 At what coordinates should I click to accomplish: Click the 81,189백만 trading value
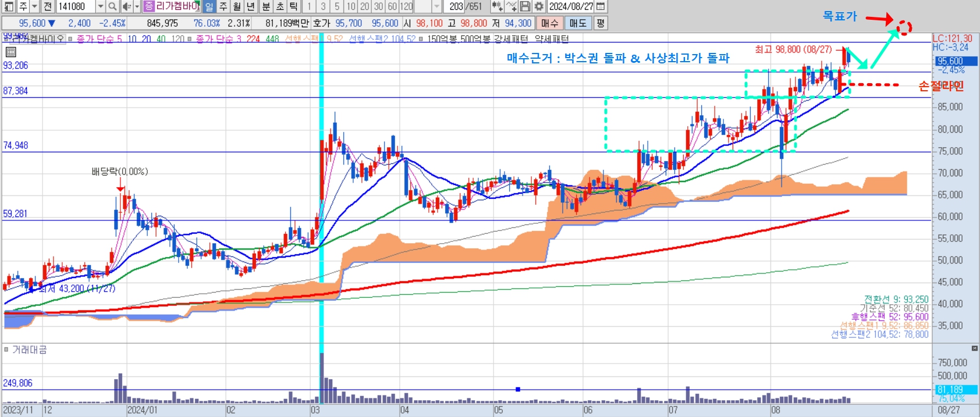pos(287,23)
